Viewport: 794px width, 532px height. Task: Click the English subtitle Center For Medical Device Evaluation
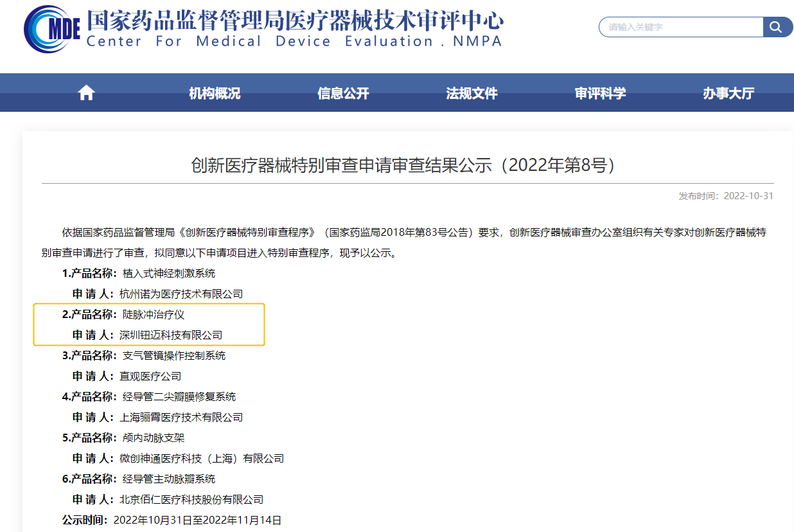[x=294, y=42]
